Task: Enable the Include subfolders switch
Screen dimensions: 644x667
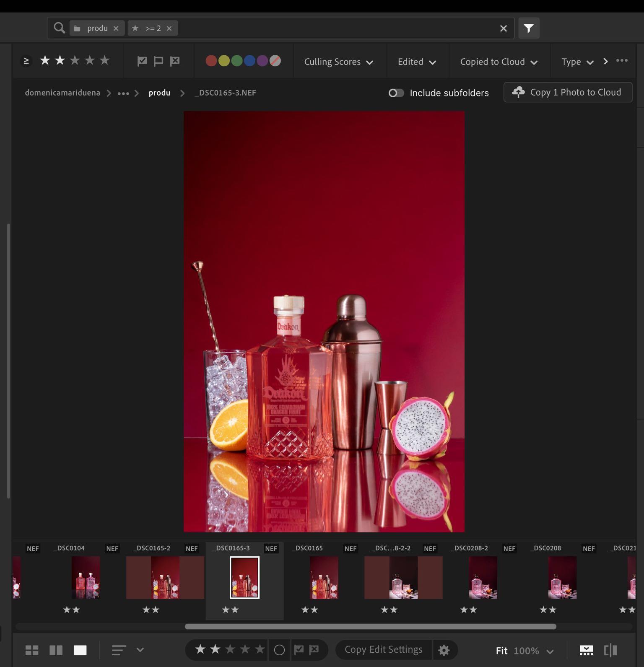Action: point(396,93)
